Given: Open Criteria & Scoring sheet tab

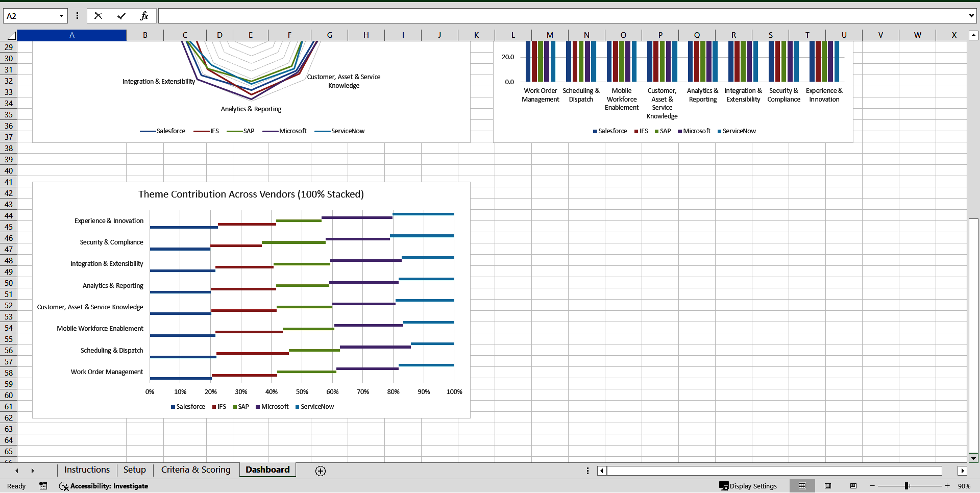Looking at the screenshot, I should (195, 470).
